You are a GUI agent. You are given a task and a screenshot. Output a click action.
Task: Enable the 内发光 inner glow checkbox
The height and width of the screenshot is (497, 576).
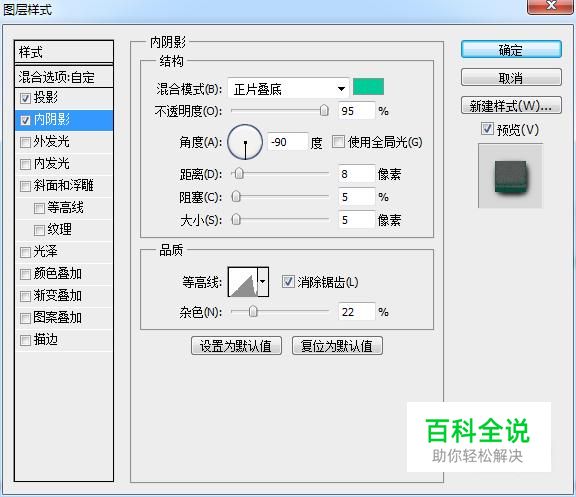click(25, 164)
